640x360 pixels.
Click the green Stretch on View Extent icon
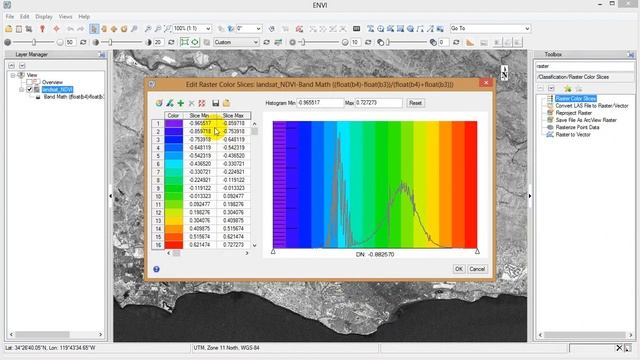click(184, 42)
